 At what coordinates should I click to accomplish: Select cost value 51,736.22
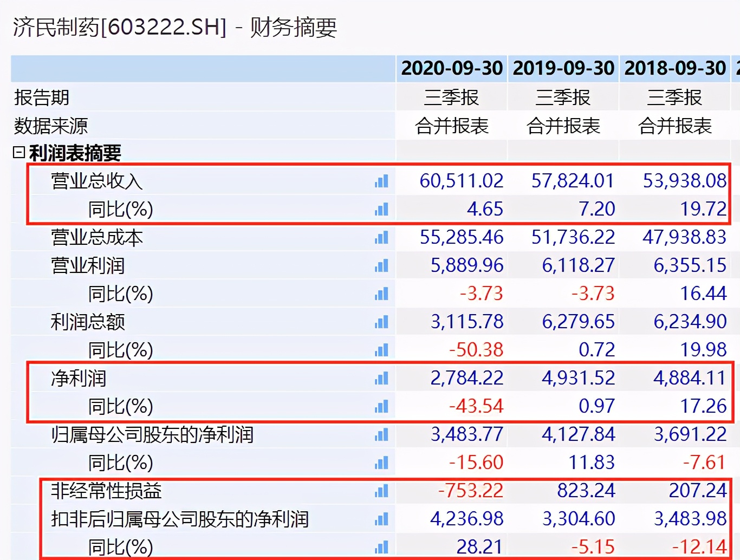click(x=573, y=237)
